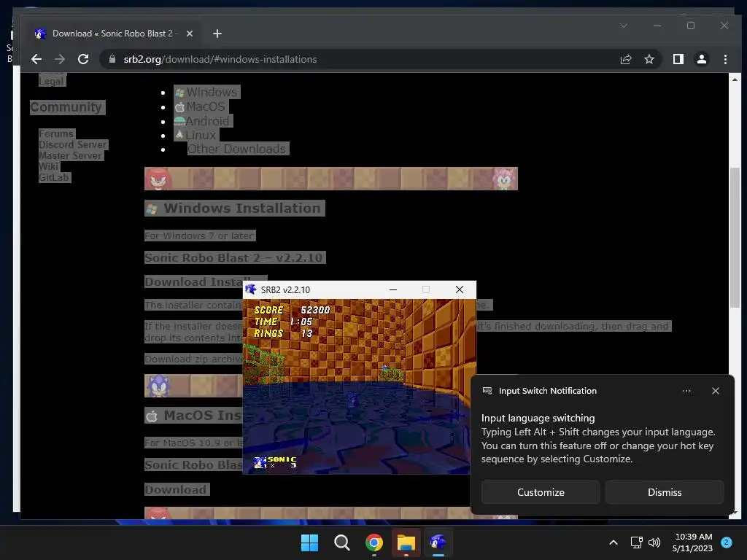This screenshot has width=747, height=560.
Task: Click the Download Installer link
Action: [x=194, y=282]
